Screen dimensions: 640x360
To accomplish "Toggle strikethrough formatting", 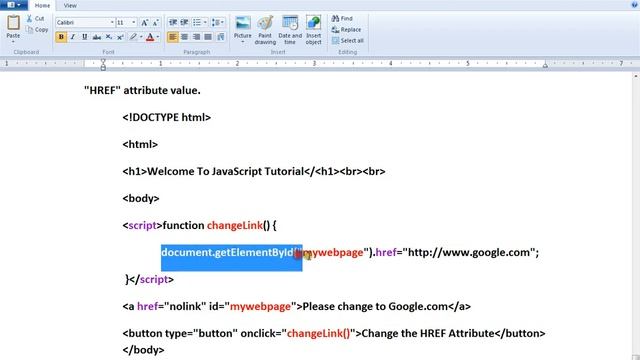I will pos(97,37).
